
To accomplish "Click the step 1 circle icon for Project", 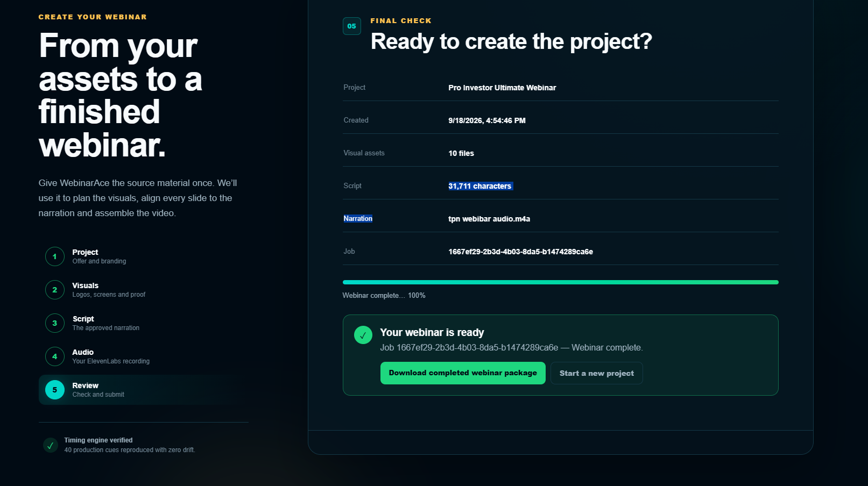I will pos(54,256).
